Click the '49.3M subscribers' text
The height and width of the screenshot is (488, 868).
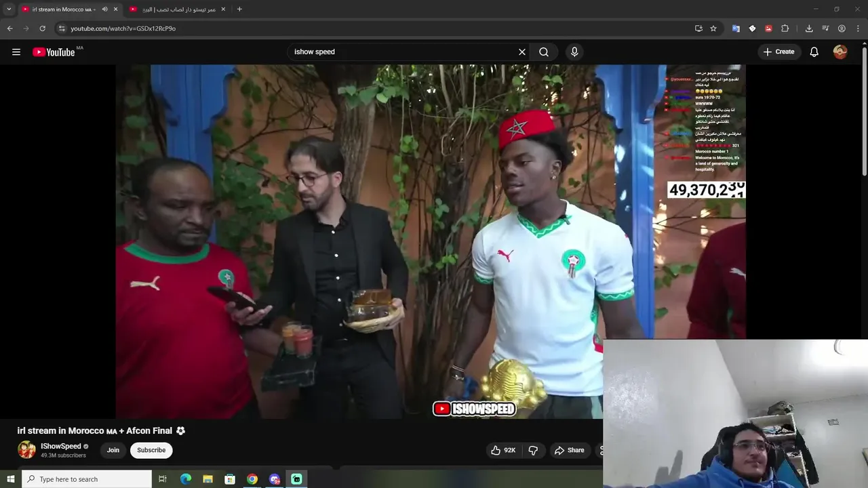pyautogui.click(x=63, y=455)
